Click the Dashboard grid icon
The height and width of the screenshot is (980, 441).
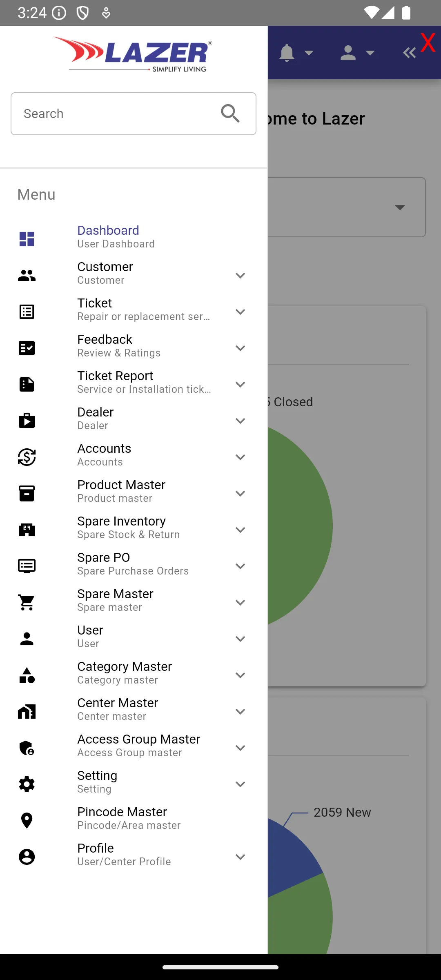27,239
